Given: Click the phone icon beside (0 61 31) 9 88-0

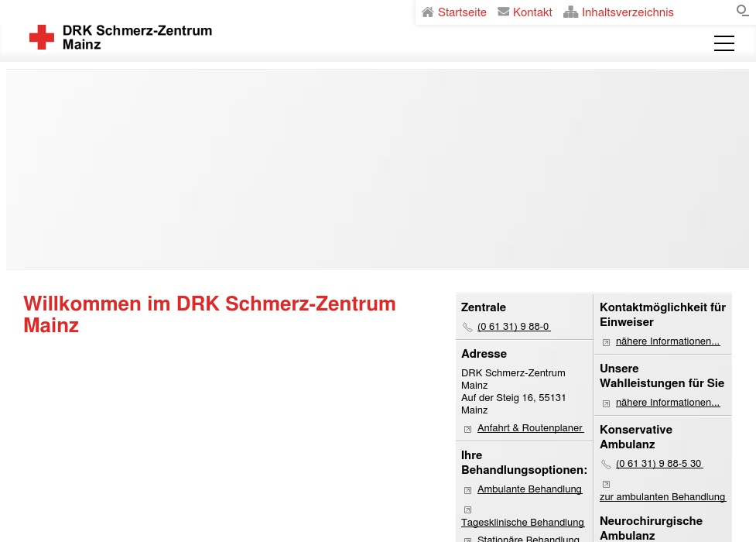Looking at the screenshot, I should click(468, 328).
